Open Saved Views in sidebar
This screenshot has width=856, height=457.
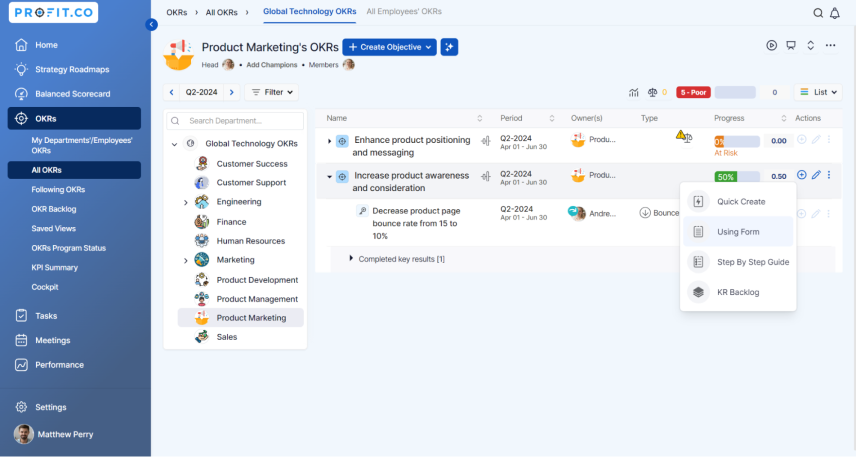pyautogui.click(x=54, y=228)
